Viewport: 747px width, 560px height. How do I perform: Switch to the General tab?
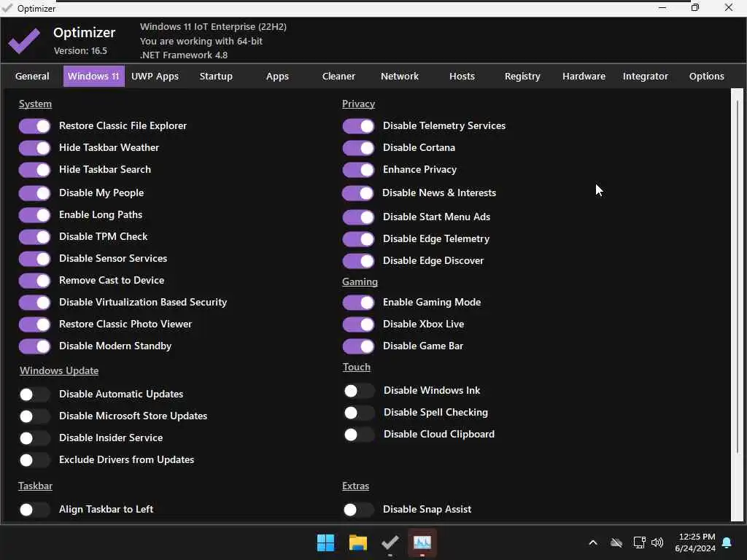[32, 76]
